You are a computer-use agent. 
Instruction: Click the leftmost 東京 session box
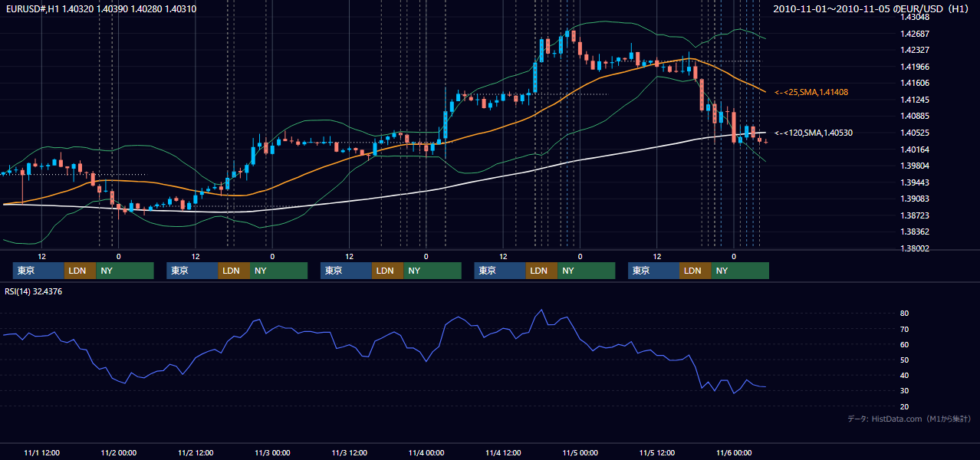tap(38, 271)
